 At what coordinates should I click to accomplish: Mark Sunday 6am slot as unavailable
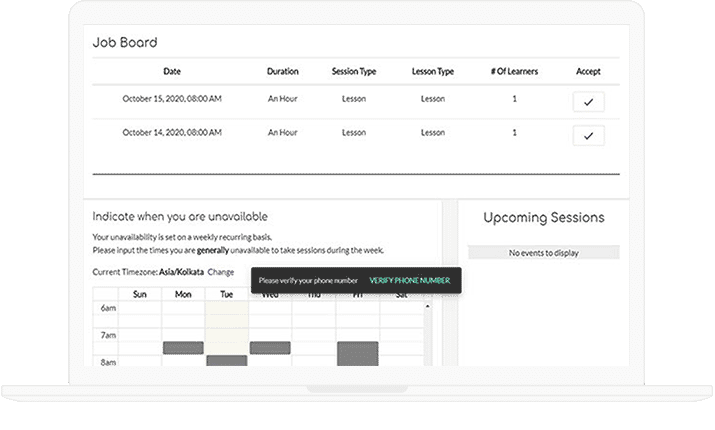[140, 310]
